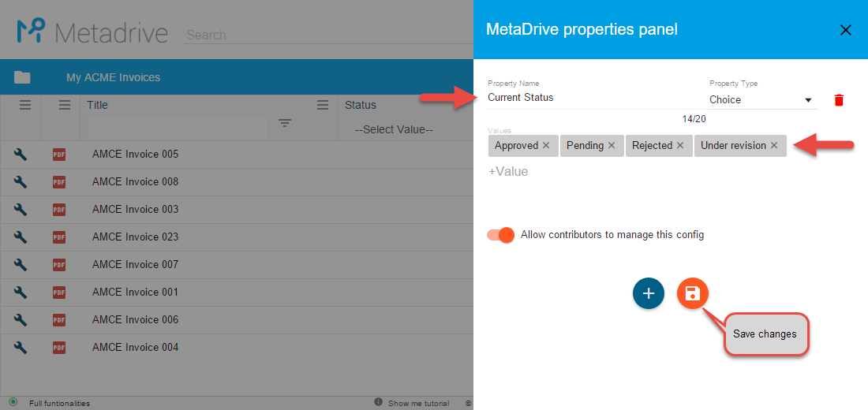The image size is (868, 410).
Task: Click the Title column header label
Action: [x=97, y=105]
